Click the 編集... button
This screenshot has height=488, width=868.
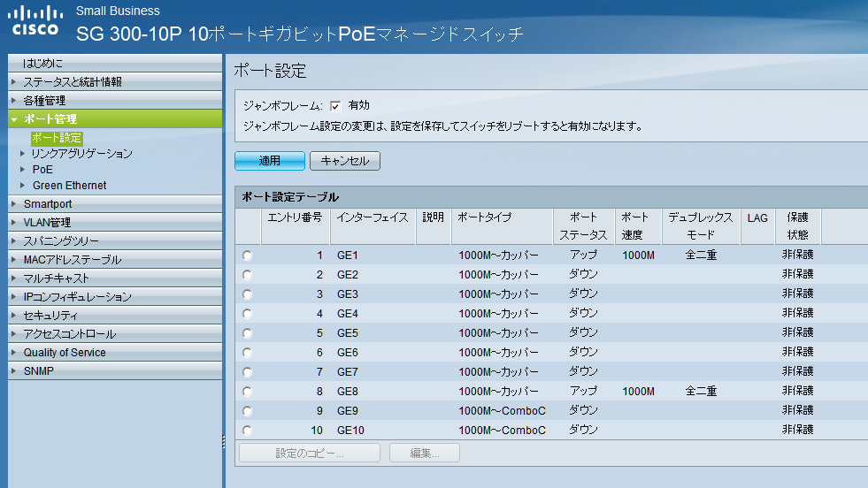(425, 454)
